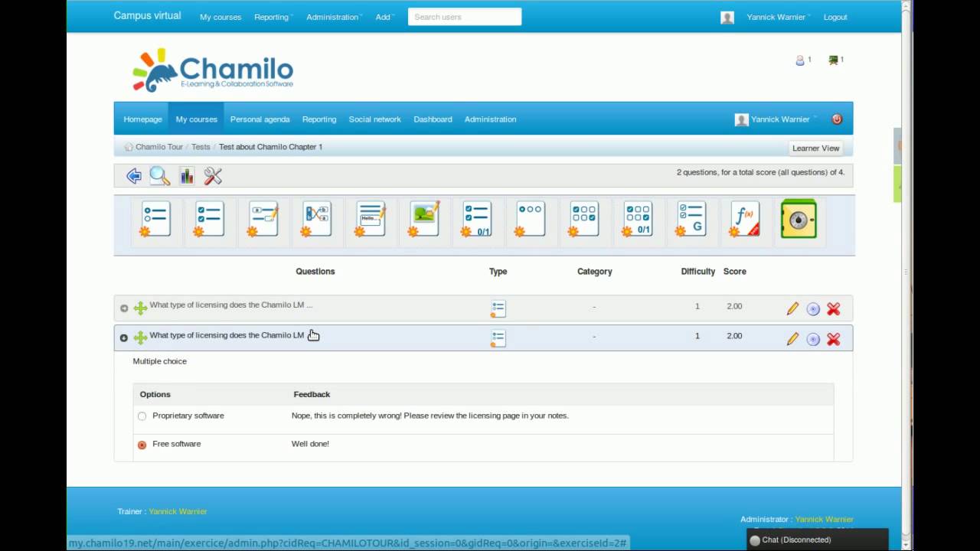The height and width of the screenshot is (551, 980).
Task: Add a calculated f(x) question
Action: 744,219
